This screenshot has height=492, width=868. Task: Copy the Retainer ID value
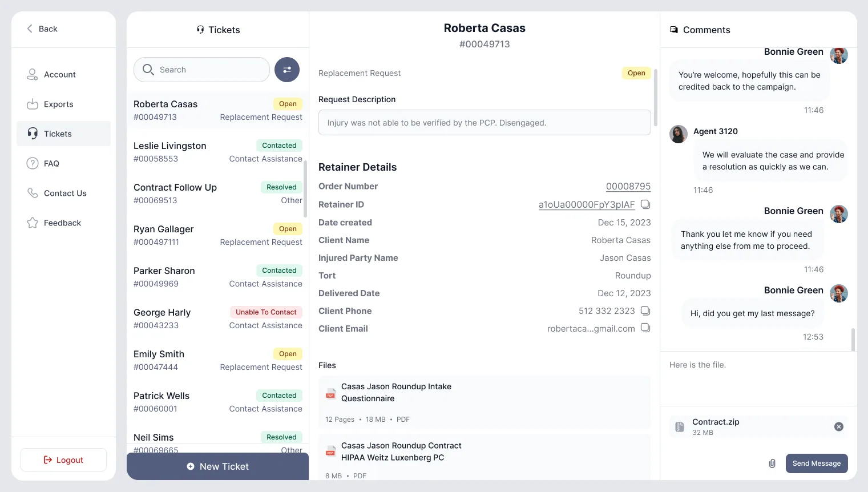point(645,204)
